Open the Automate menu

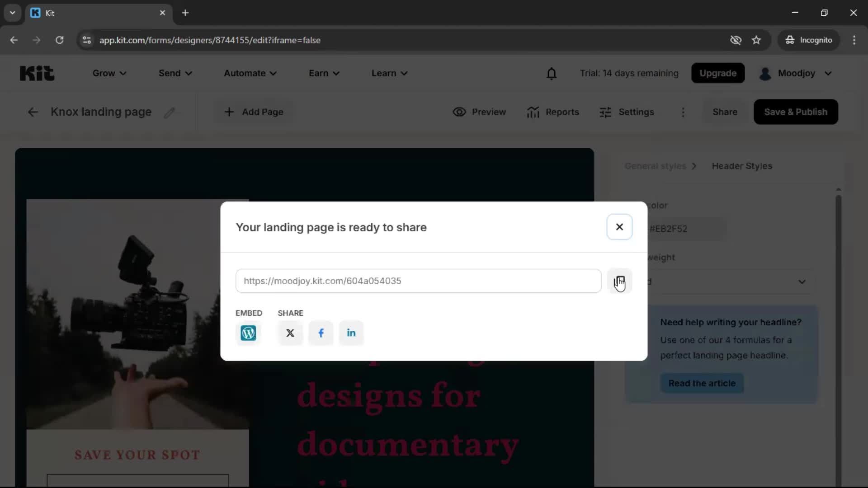click(250, 73)
